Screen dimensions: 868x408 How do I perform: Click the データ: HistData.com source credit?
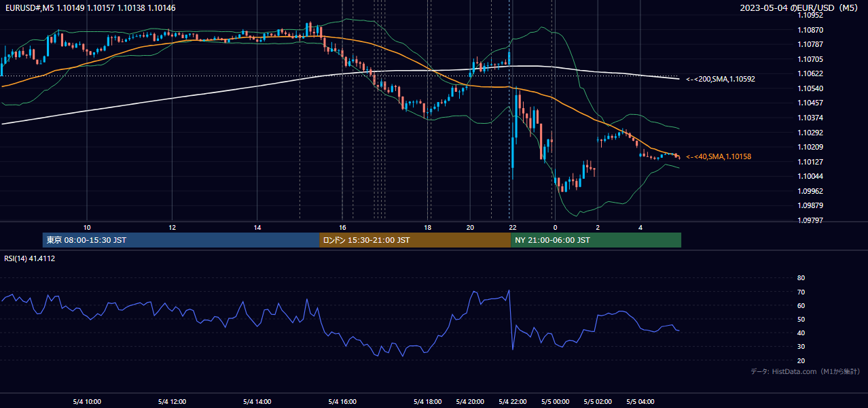806,371
